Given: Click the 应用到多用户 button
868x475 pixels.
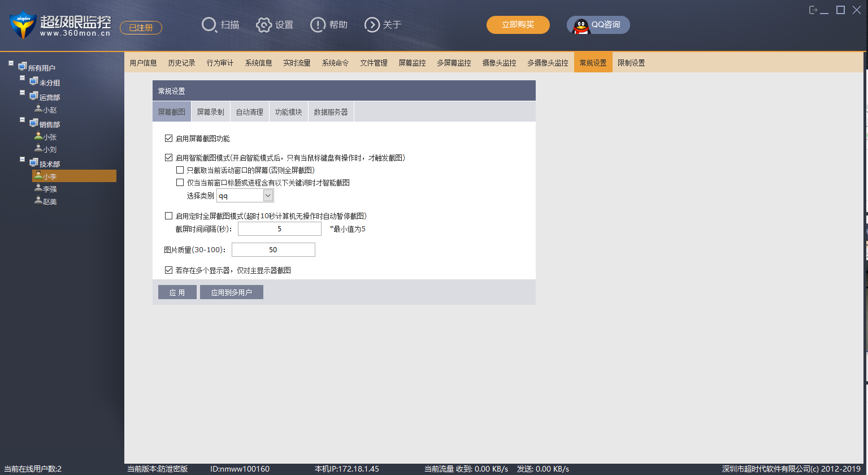Looking at the screenshot, I should coord(231,292).
